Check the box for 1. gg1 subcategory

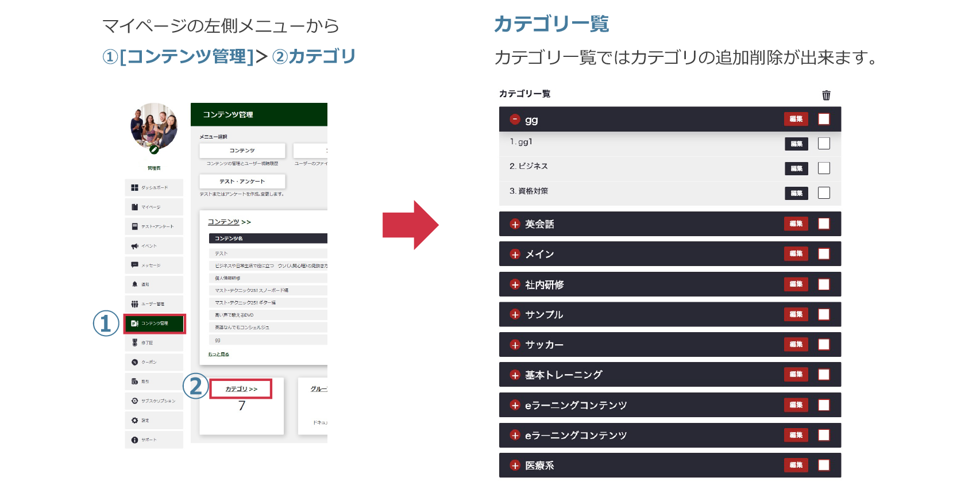(x=824, y=143)
